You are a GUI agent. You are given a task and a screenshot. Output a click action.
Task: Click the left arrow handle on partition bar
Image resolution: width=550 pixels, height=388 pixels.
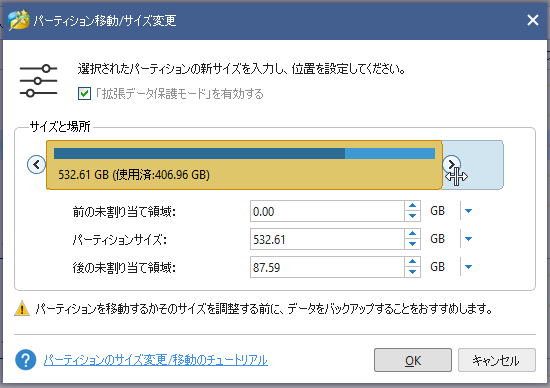point(36,164)
